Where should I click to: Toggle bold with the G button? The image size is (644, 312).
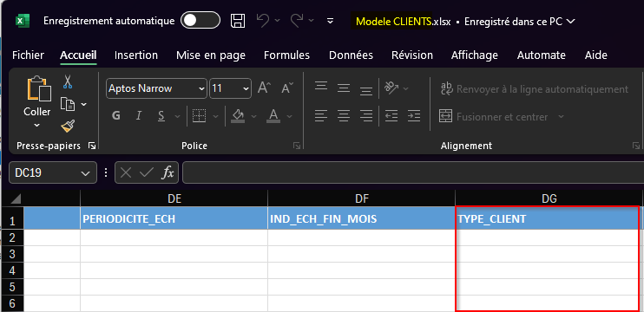point(116,116)
